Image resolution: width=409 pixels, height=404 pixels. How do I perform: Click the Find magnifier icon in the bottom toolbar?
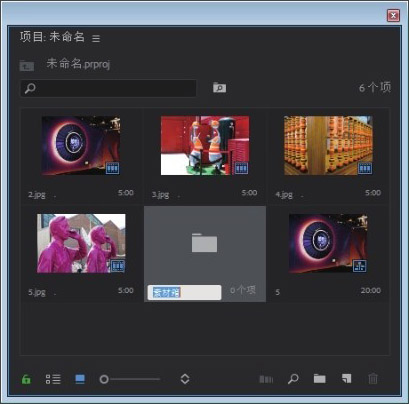tap(293, 379)
